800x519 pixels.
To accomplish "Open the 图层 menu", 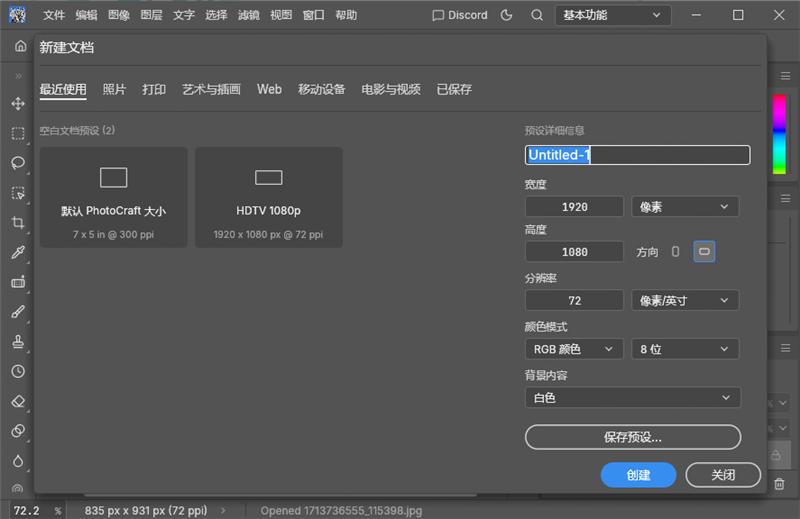I will tap(152, 15).
